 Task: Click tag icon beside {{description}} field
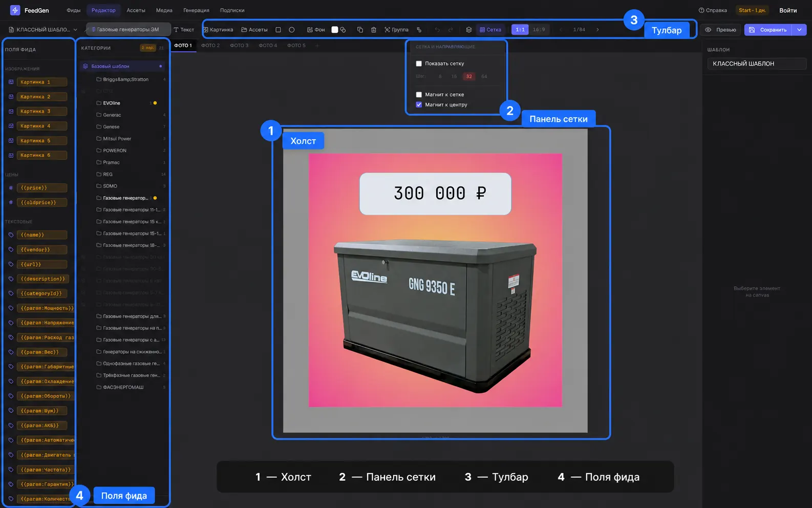click(x=11, y=279)
